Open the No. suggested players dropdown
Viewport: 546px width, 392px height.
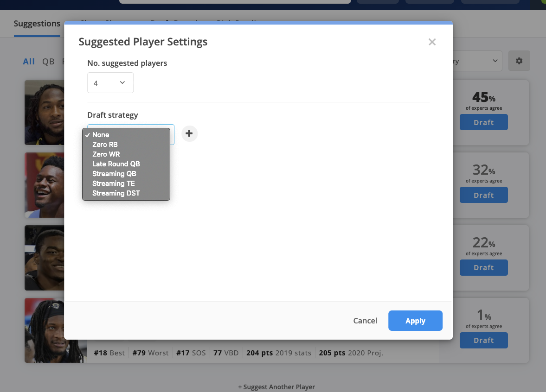click(x=110, y=83)
